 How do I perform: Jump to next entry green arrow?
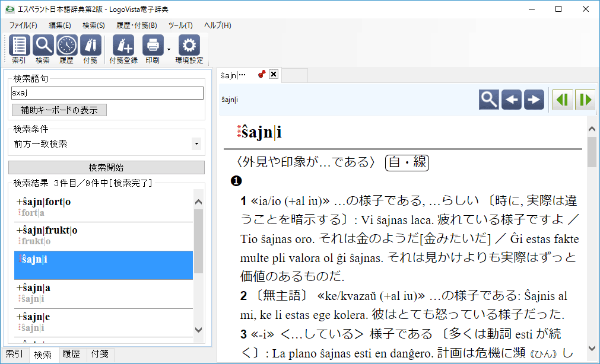point(586,100)
